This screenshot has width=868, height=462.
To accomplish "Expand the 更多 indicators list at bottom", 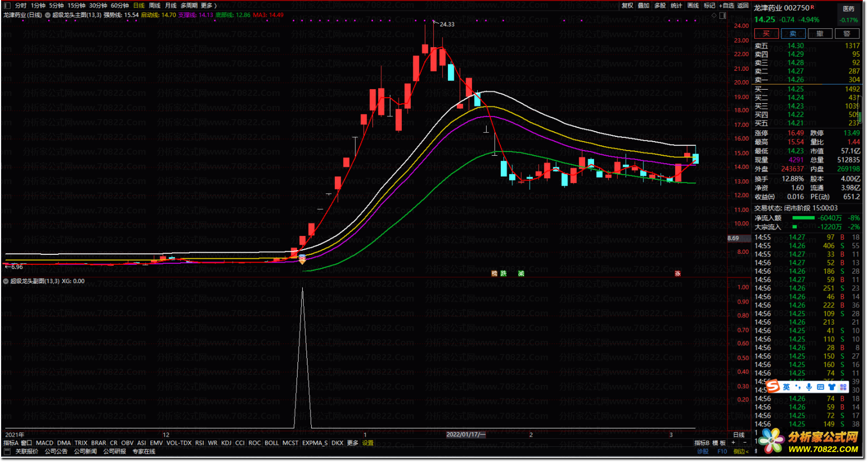I will coord(353,443).
